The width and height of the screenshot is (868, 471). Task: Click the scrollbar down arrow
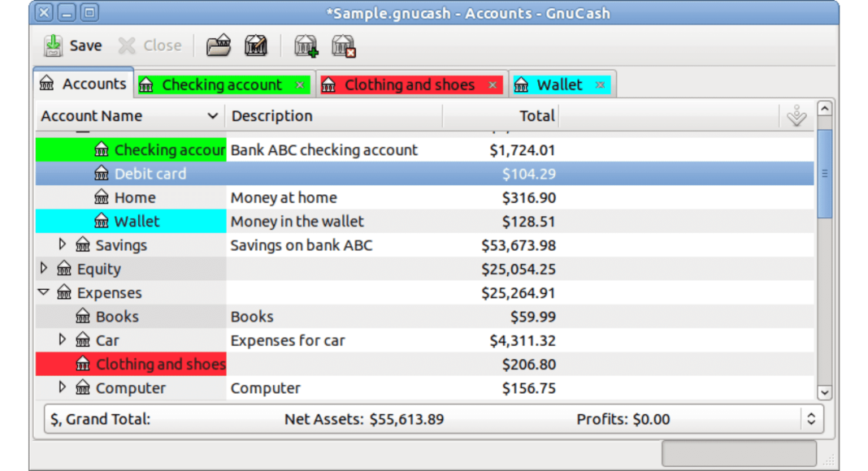coord(824,392)
